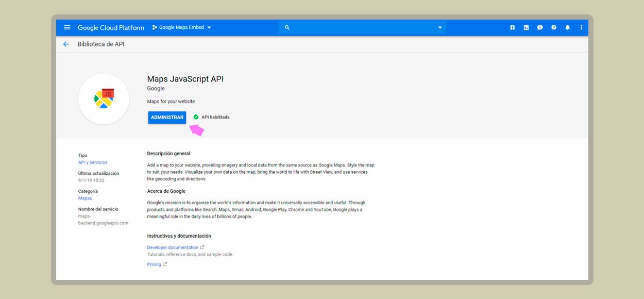Click the gift icon in the top bar
This screenshot has height=299, width=644.
pos(513,27)
